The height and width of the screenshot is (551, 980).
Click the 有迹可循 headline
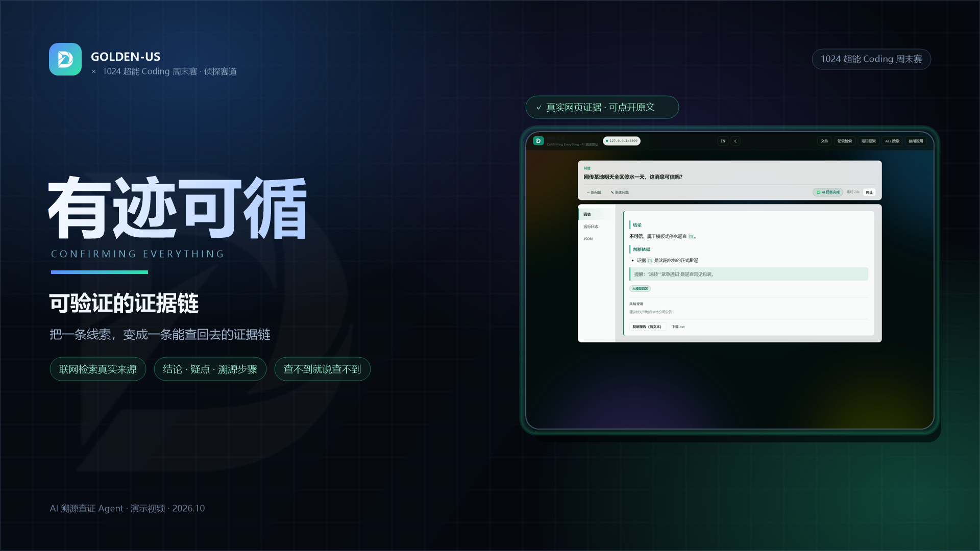(178, 208)
